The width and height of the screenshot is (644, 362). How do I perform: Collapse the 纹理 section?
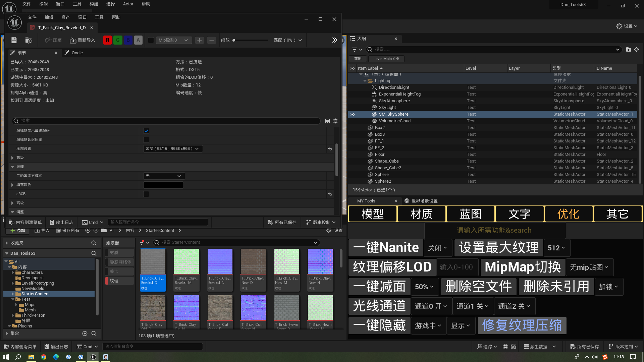tap(12, 167)
